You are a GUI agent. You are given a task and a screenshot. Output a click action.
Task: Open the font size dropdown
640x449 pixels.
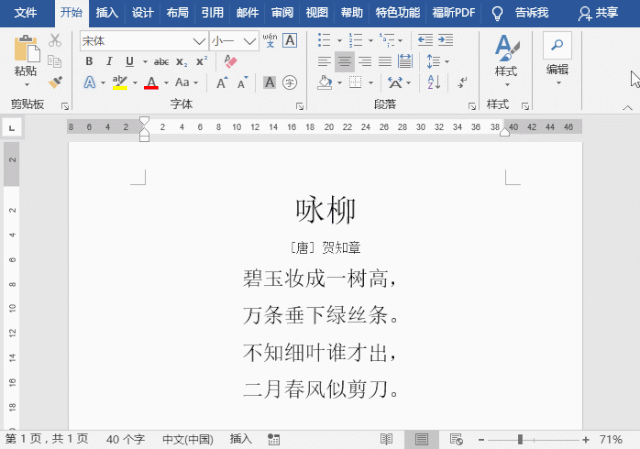tap(249, 41)
